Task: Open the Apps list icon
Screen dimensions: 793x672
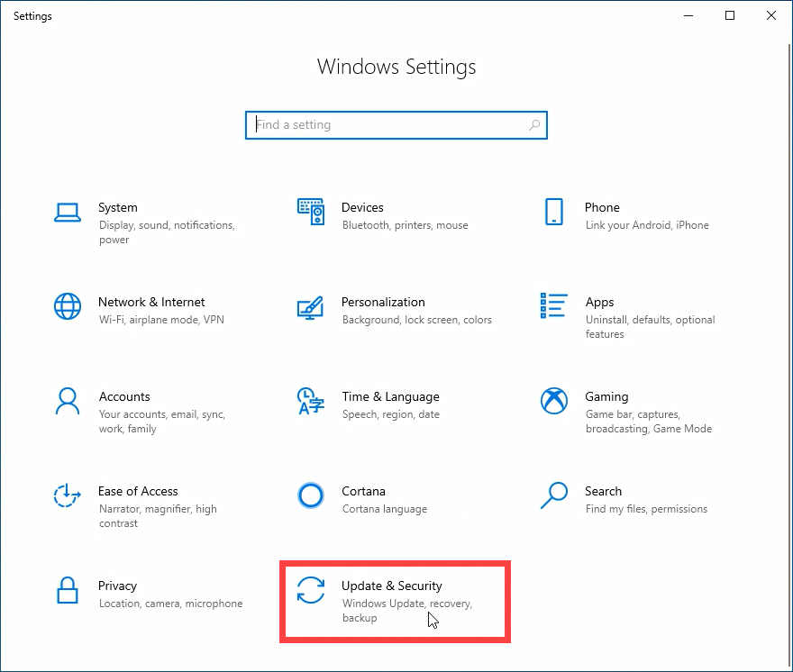Action: click(554, 305)
